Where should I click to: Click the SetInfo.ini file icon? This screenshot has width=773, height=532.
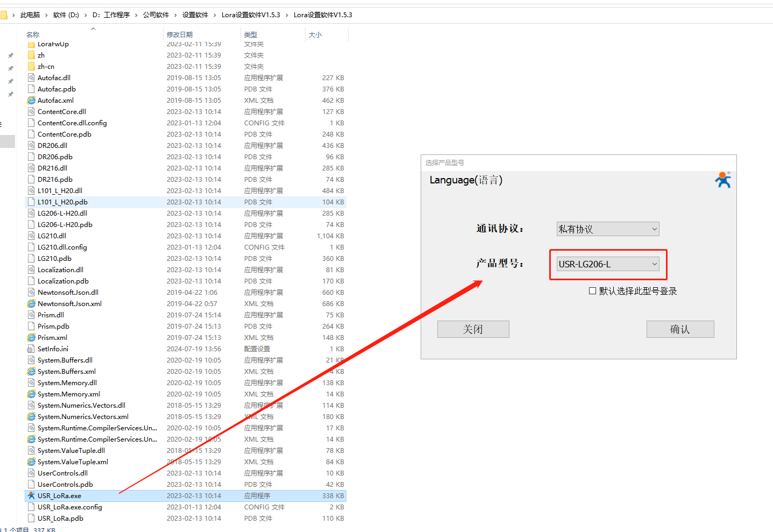point(31,349)
